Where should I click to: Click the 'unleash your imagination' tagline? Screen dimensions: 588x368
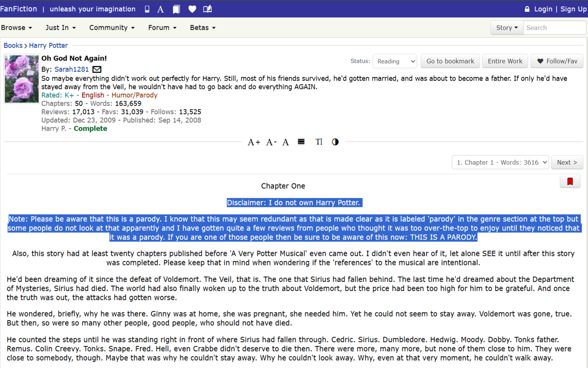(x=92, y=9)
